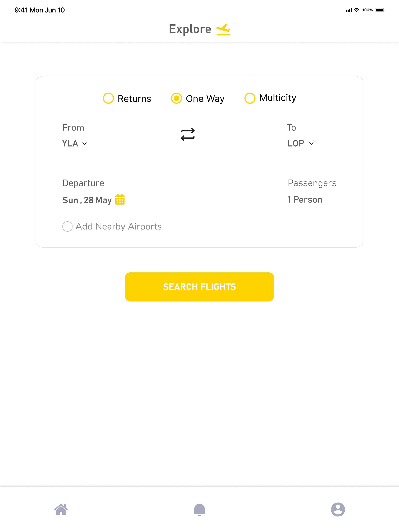The height and width of the screenshot is (532, 399).
Task: Expand the YLA origin airport dropdown
Action: tap(75, 143)
